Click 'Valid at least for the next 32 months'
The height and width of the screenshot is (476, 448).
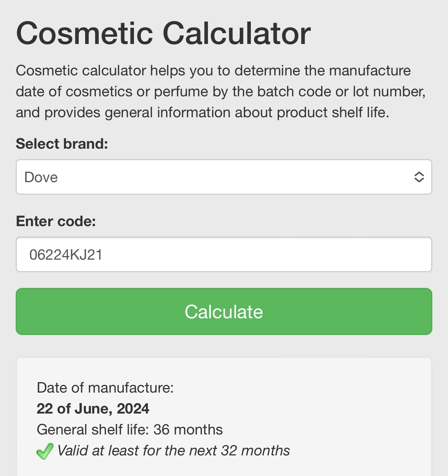point(173,451)
